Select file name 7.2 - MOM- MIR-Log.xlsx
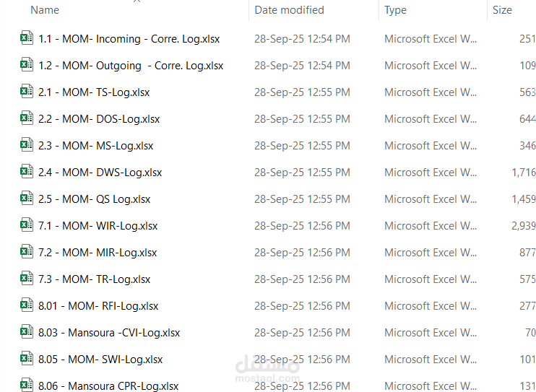536x392 pixels. pos(98,253)
